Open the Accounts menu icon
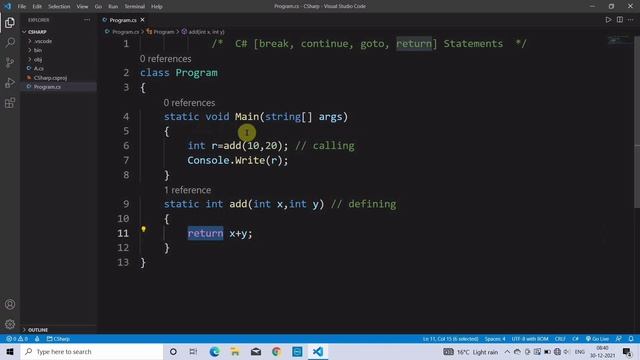This screenshot has width=640, height=360. (x=10, y=304)
